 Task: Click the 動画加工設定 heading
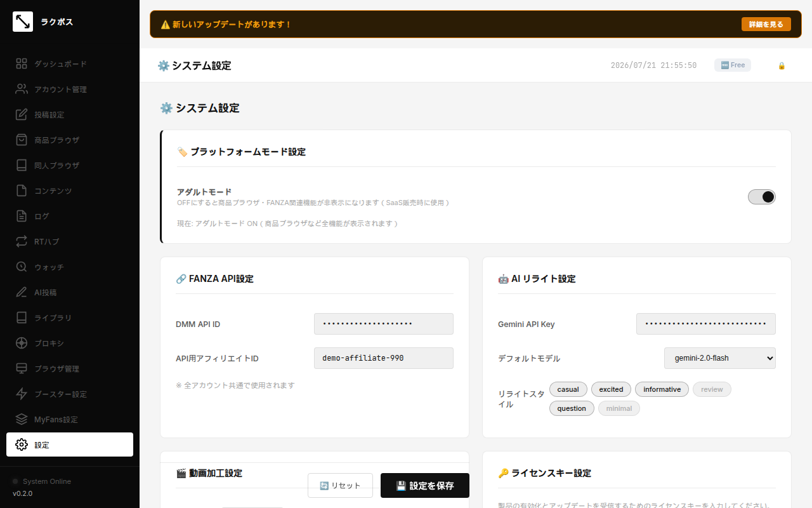coord(209,473)
